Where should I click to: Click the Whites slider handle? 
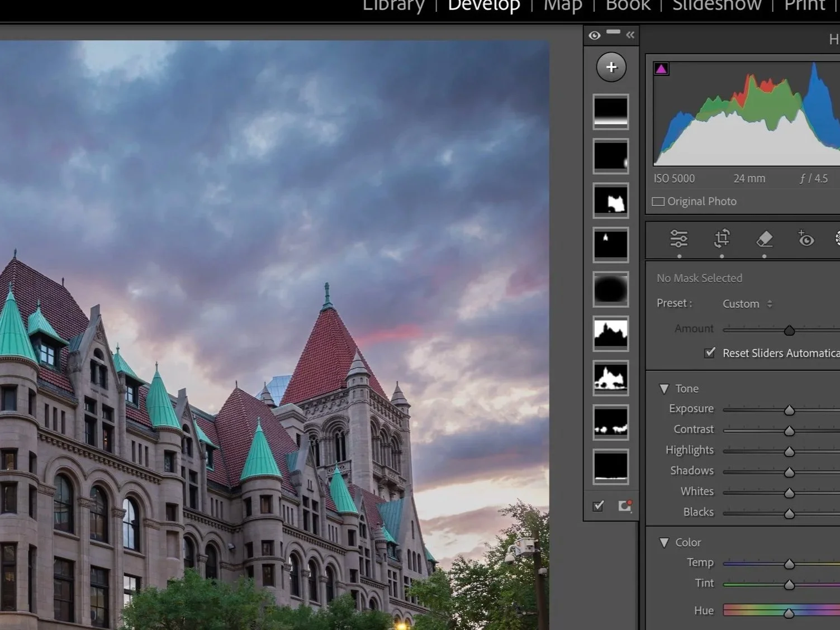[789, 493]
